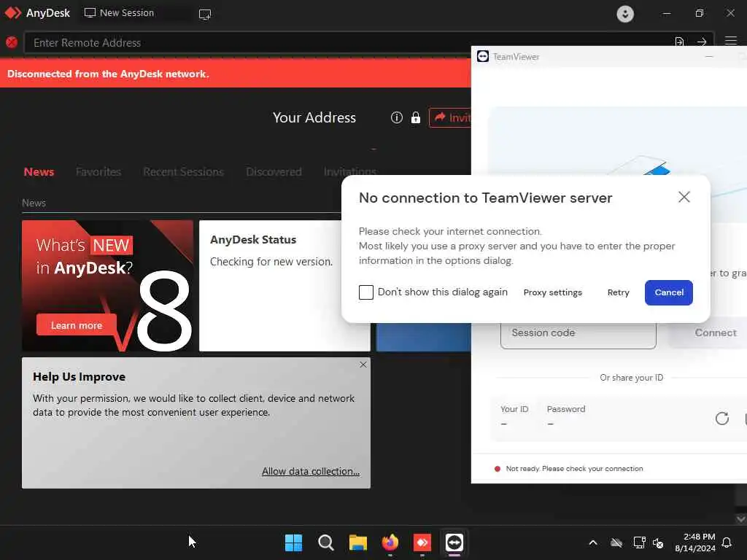This screenshot has width=747, height=560.
Task: Click 'Or share your ID' text
Action: coord(631,378)
